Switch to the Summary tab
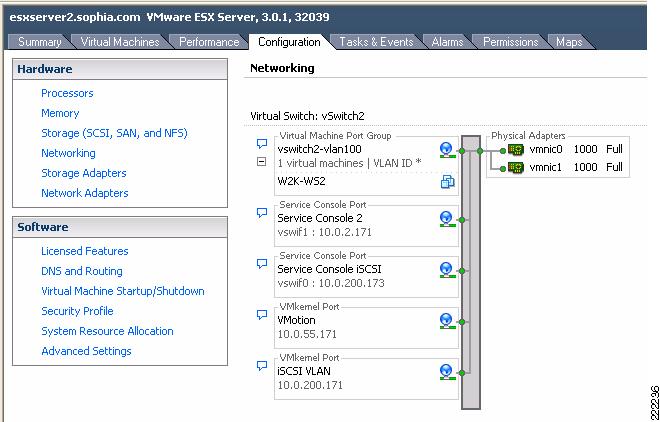Screen dimensions: 660x422 [x=40, y=42]
